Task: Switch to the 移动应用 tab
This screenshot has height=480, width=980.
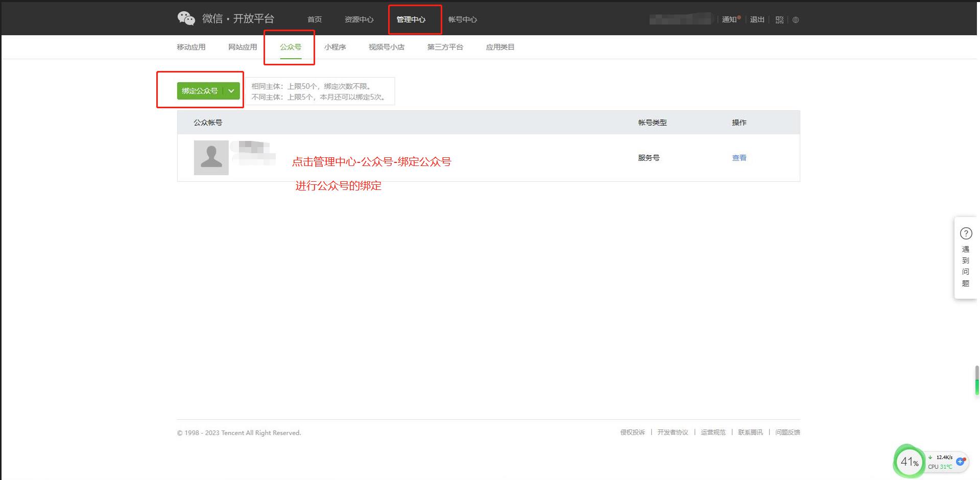Action: [191, 47]
